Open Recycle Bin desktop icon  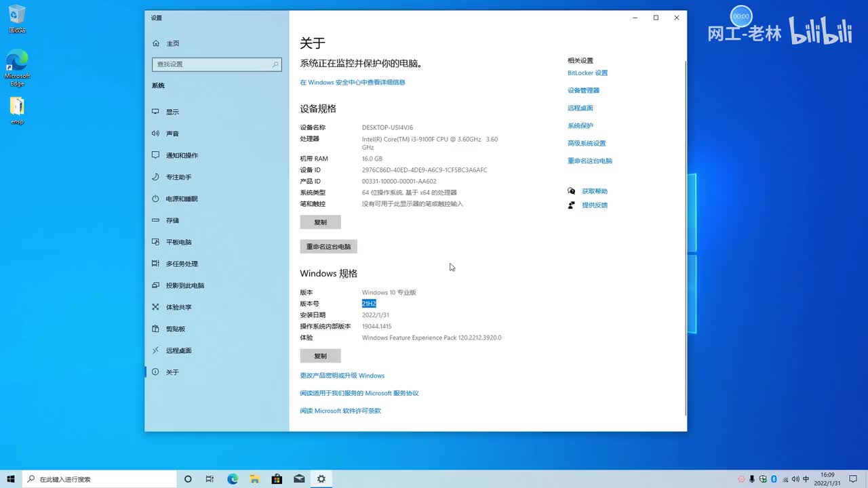(x=17, y=19)
